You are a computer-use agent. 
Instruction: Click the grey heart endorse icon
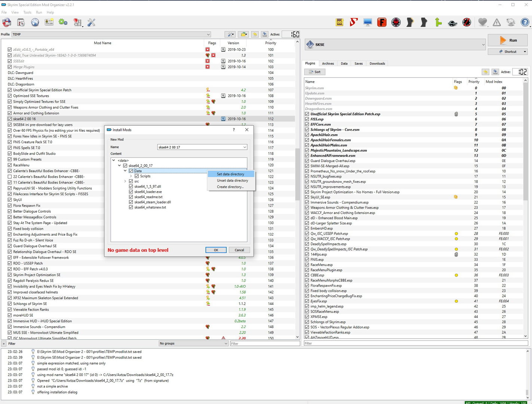[x=483, y=22]
